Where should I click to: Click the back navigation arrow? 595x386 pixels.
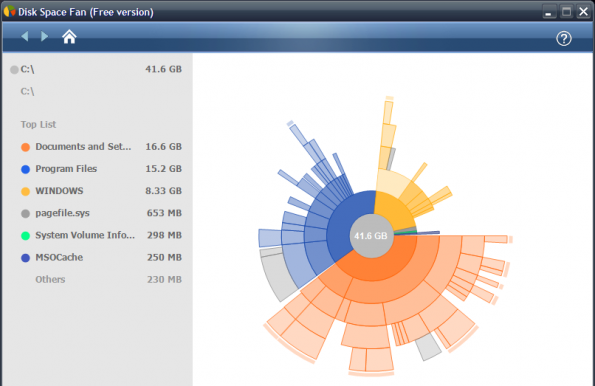click(25, 36)
